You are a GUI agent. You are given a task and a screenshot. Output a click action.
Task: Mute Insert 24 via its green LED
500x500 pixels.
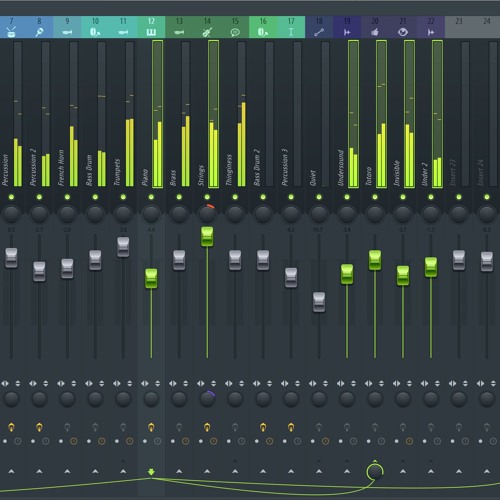(x=487, y=197)
